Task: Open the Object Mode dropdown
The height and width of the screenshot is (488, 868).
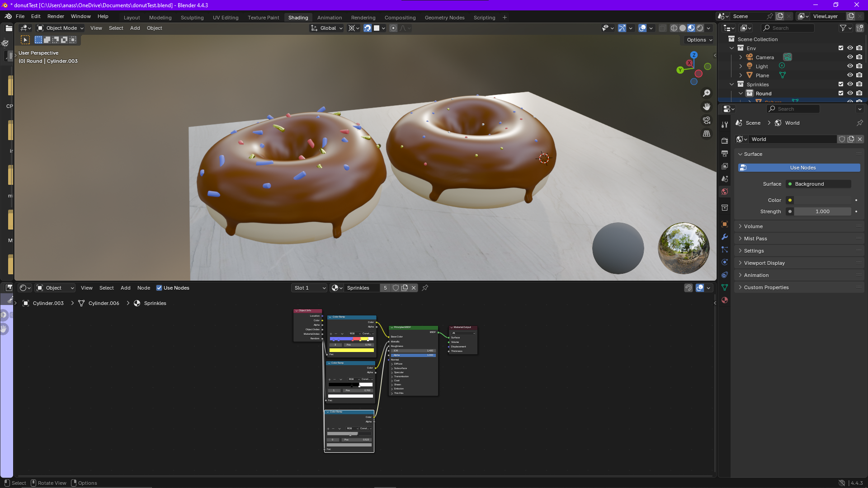Action: pyautogui.click(x=61, y=28)
